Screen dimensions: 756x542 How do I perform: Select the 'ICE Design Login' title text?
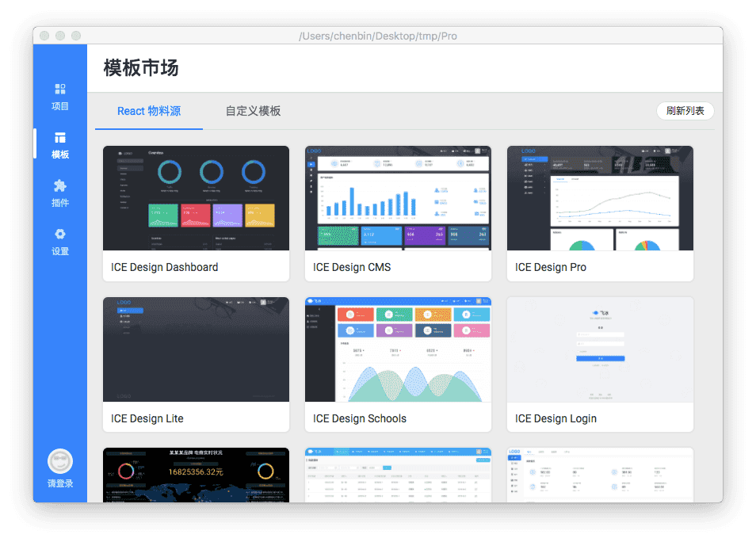point(556,418)
